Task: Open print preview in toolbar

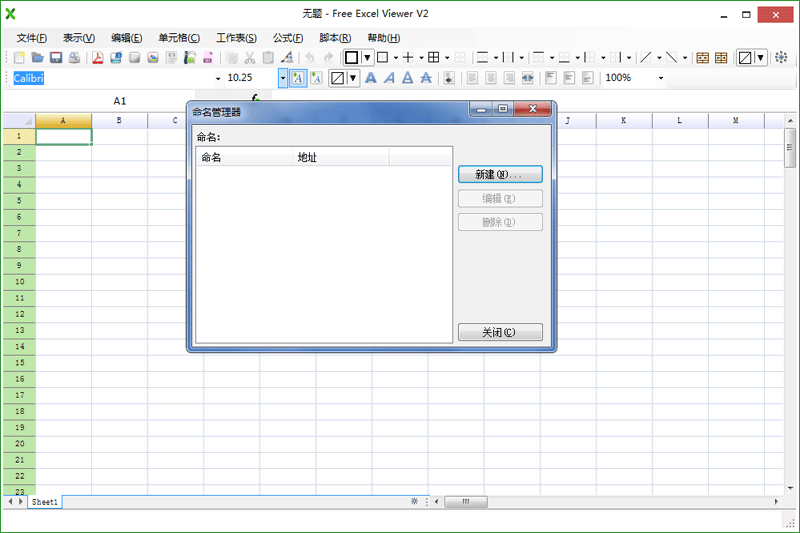Action: tap(74, 58)
